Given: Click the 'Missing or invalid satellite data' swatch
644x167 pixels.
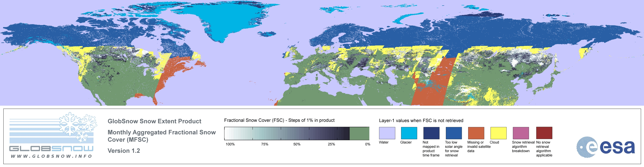Looking at the screenshot, I should (x=476, y=133).
